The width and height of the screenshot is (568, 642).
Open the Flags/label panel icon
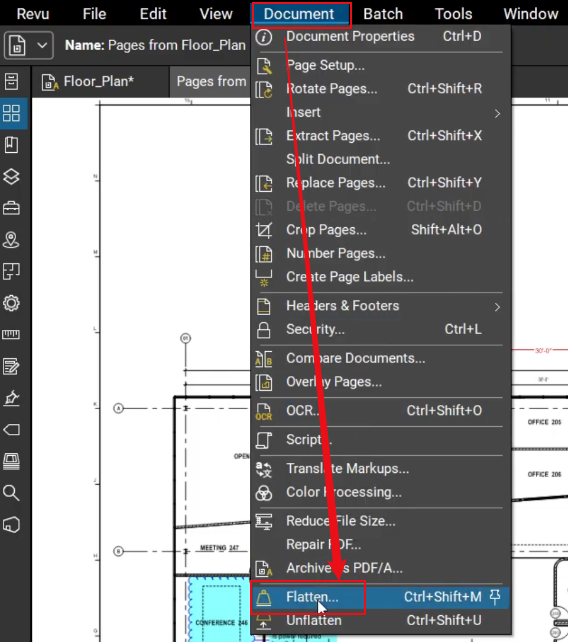[11, 430]
